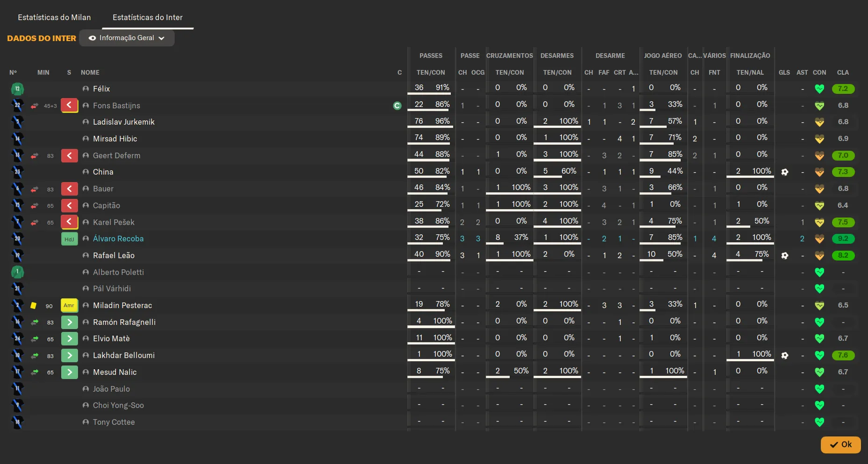Sort by OCG column header
Viewport: 868px width, 464px height.
(478, 72)
